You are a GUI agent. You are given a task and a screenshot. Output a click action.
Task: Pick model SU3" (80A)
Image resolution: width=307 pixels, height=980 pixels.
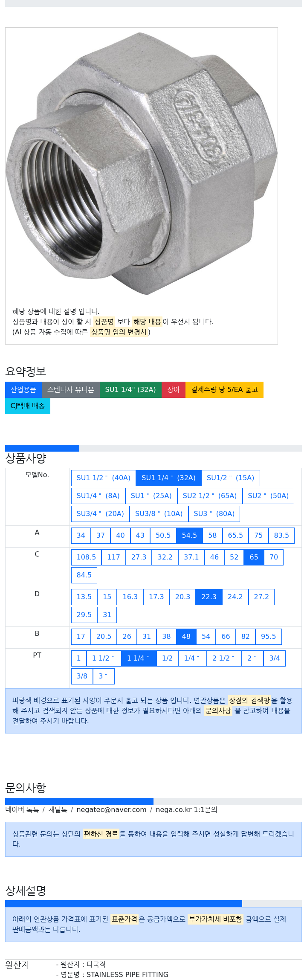214,513
